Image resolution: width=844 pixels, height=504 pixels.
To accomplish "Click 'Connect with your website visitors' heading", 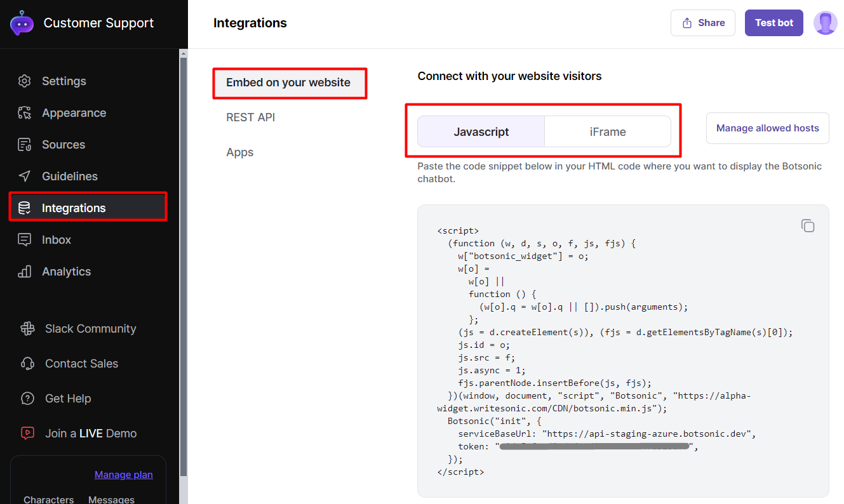I will [x=509, y=76].
